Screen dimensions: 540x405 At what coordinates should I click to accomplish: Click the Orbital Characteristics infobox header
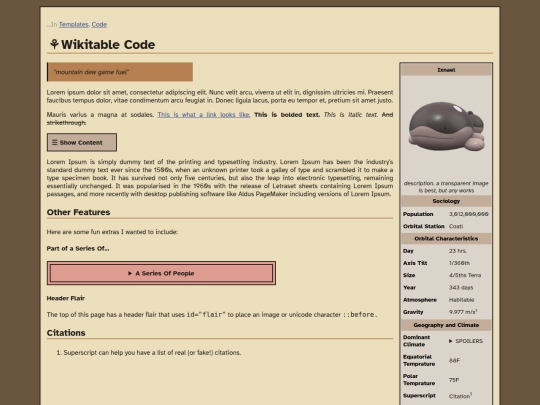point(446,239)
